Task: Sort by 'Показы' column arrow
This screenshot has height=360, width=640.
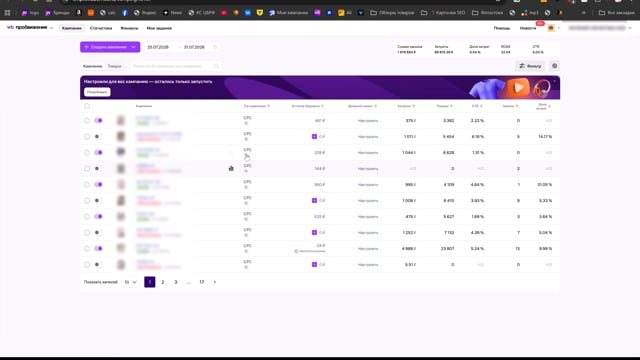Action: (x=451, y=106)
